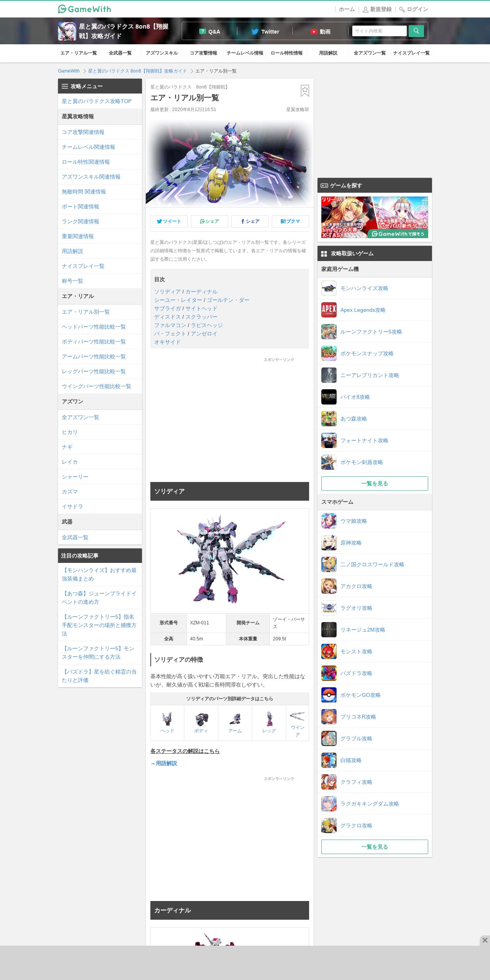Click the green search magnifier button
490x980 pixels.
416,31
